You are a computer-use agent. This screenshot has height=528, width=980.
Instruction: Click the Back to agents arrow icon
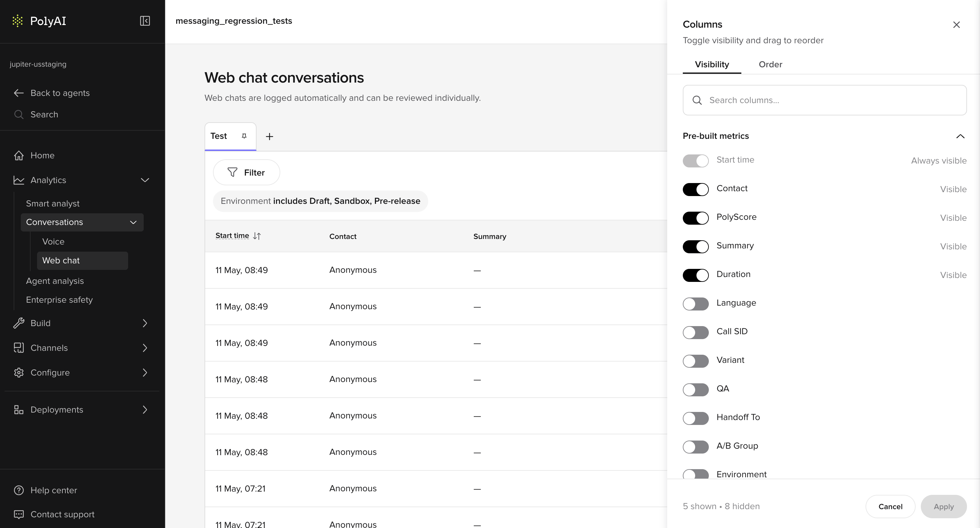point(19,93)
